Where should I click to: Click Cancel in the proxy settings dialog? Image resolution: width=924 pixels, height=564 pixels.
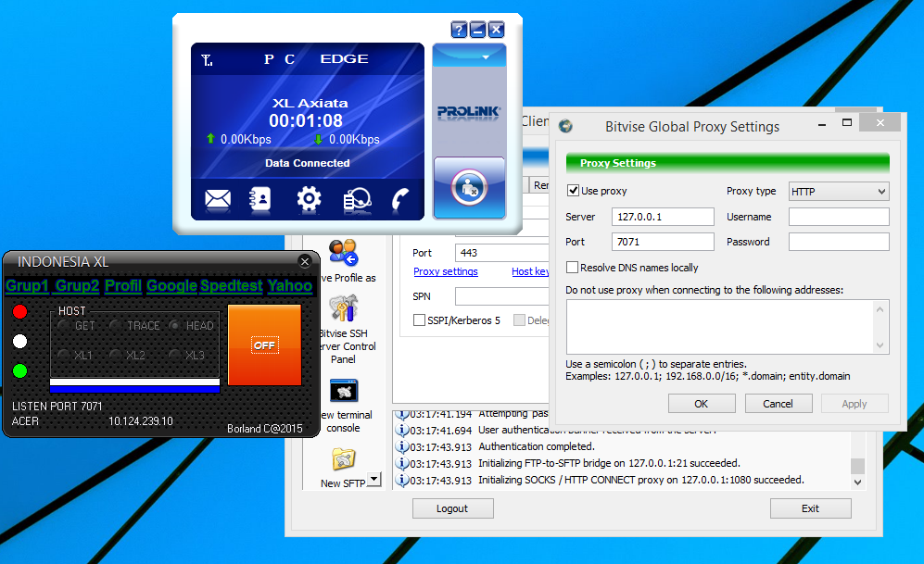coord(778,404)
